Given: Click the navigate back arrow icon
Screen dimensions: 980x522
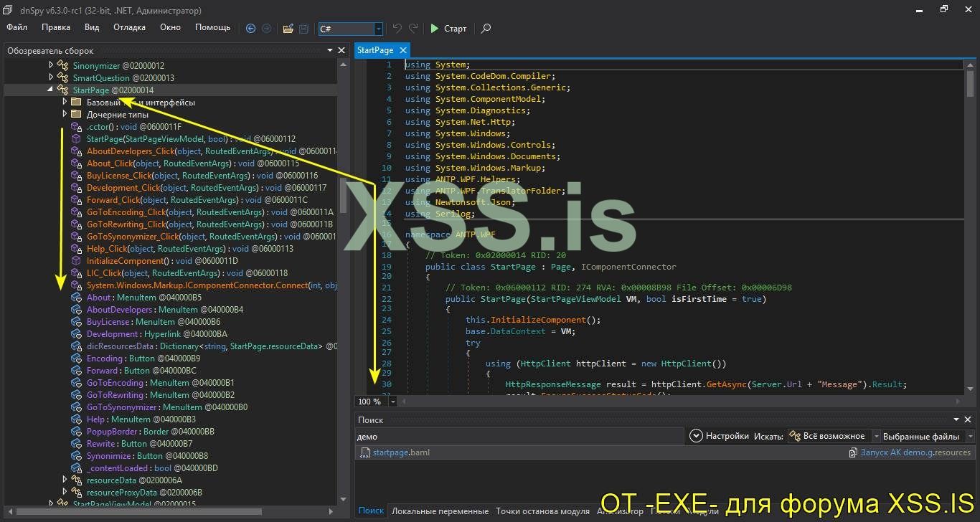Looking at the screenshot, I should pos(250,29).
